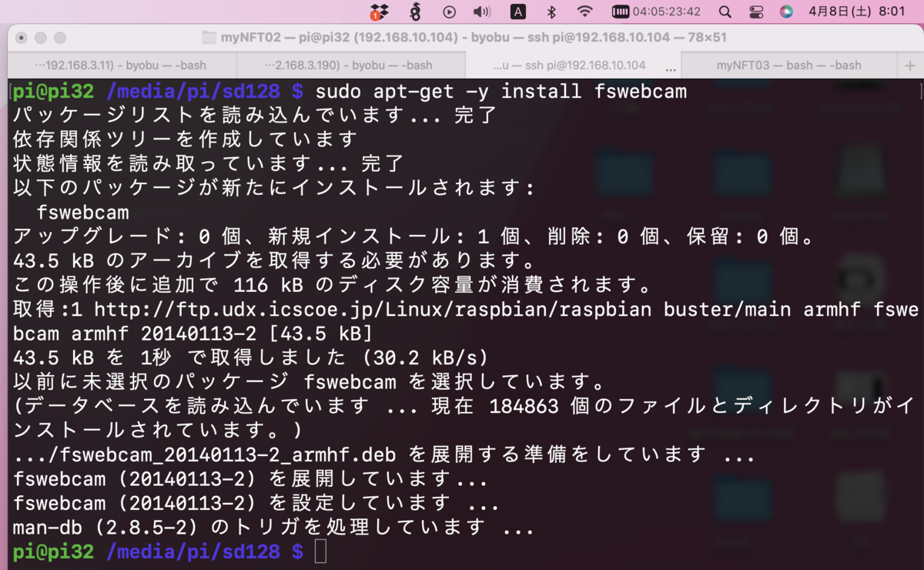Open the Dropbox menu bar icon
The width and height of the screenshot is (924, 570).
click(377, 12)
